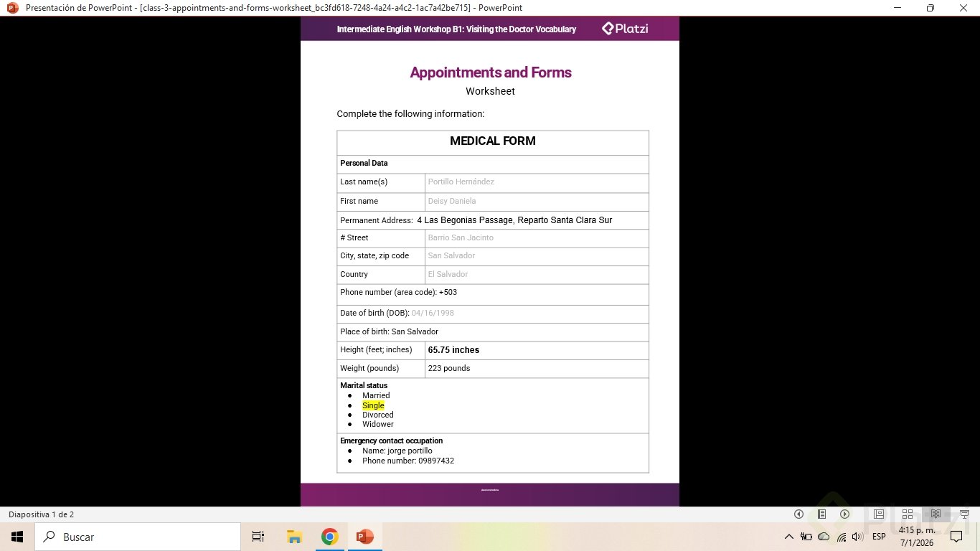
Task: Click the 'Divorced' option
Action: [x=378, y=415]
